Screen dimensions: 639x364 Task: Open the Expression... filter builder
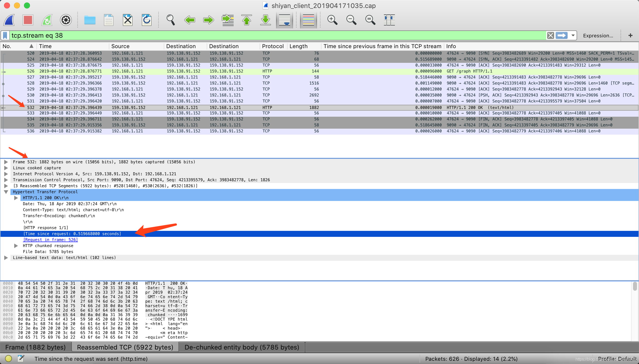[598, 35]
